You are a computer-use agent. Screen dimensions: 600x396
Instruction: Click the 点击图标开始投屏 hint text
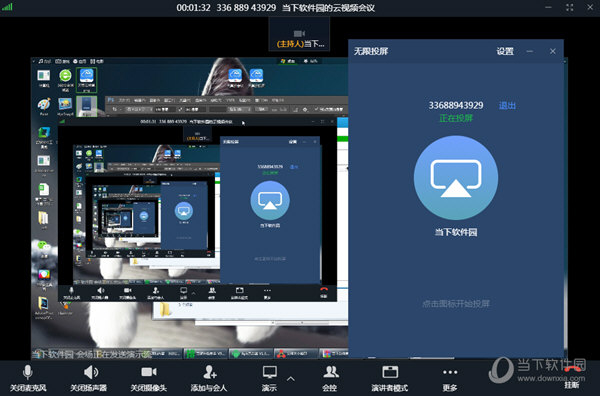click(x=456, y=304)
